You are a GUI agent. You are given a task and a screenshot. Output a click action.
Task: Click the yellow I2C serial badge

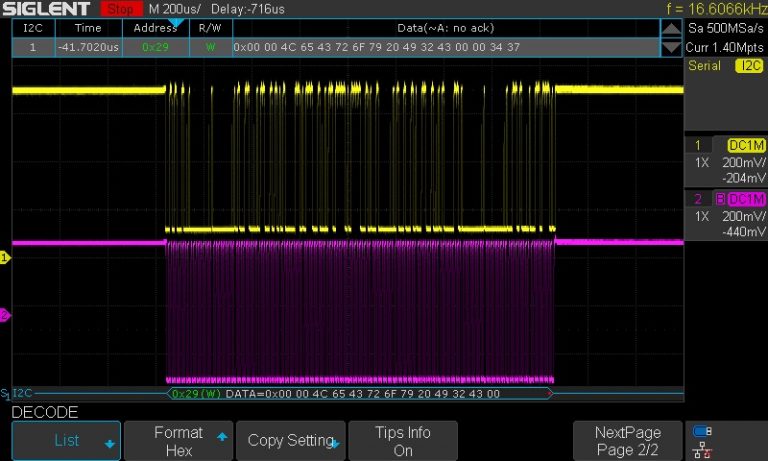coord(749,66)
